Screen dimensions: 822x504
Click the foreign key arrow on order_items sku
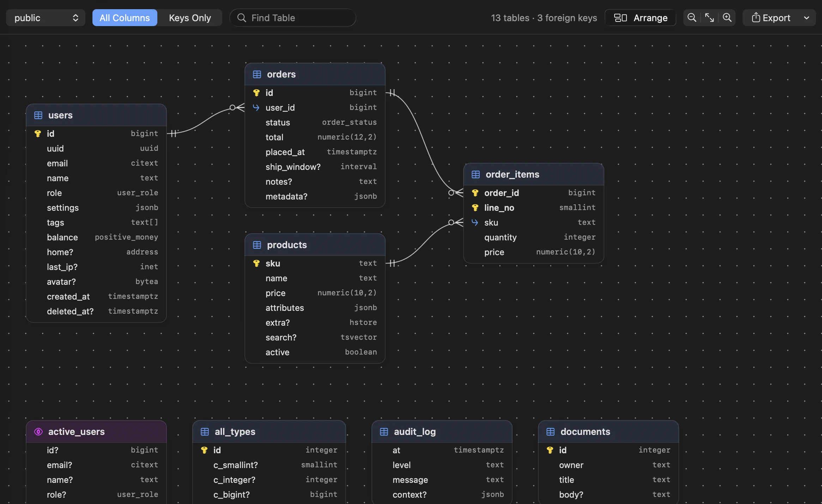pyautogui.click(x=475, y=222)
